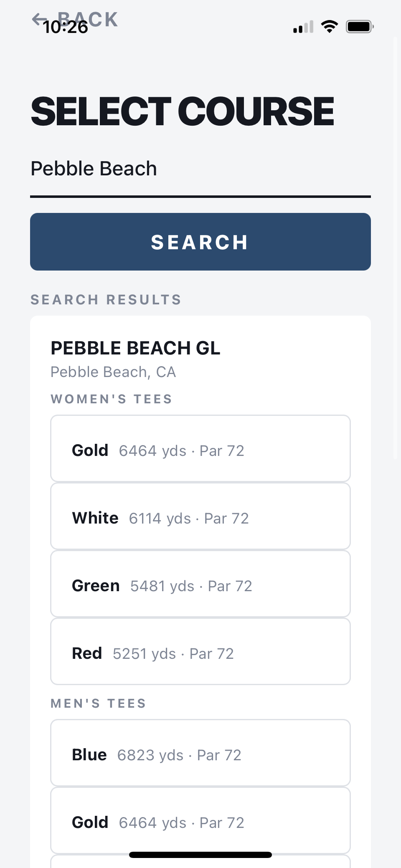
Task: Tap the Pebble Beach, CA location text
Action: pos(113,372)
